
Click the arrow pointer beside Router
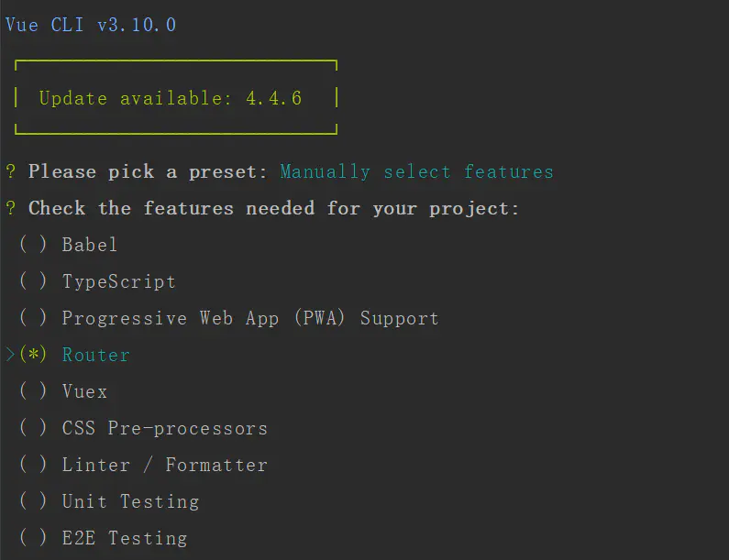coord(10,355)
